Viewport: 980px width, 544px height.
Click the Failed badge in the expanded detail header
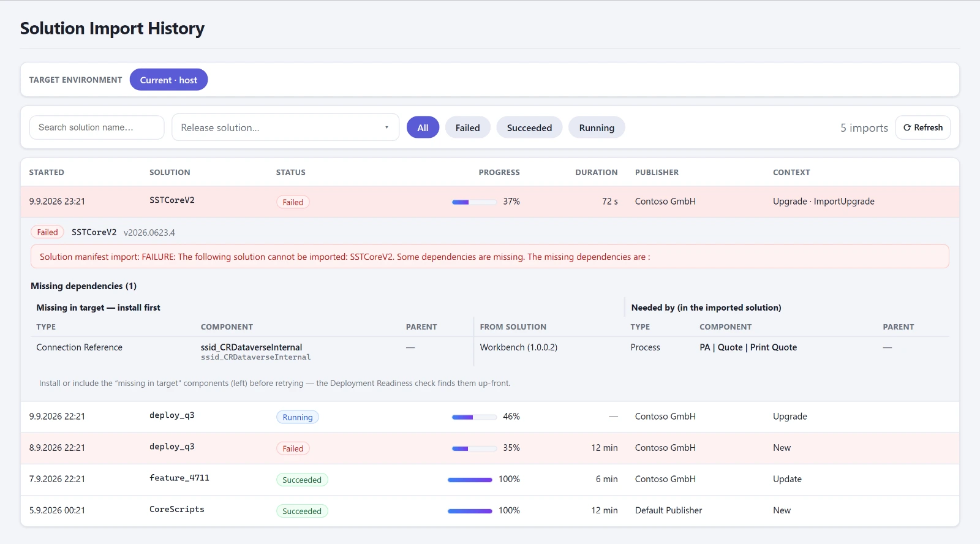47,232
